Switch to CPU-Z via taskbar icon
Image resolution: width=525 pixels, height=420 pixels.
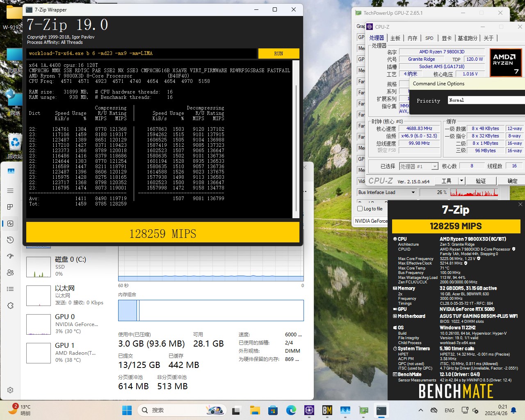point(309,410)
